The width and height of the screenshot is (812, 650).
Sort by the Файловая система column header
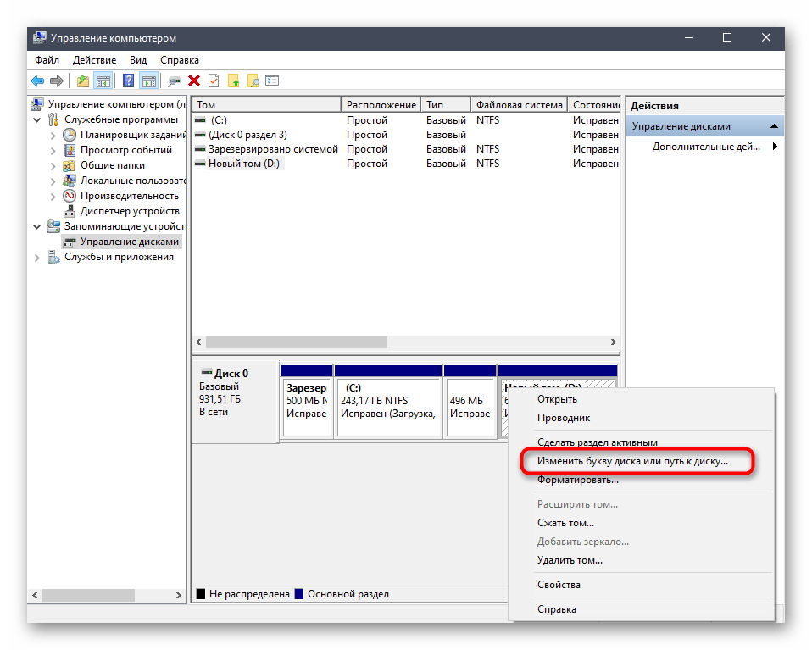519,105
